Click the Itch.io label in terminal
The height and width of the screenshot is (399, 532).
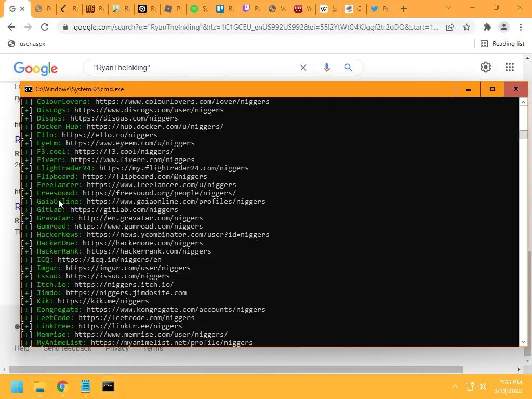point(53,284)
